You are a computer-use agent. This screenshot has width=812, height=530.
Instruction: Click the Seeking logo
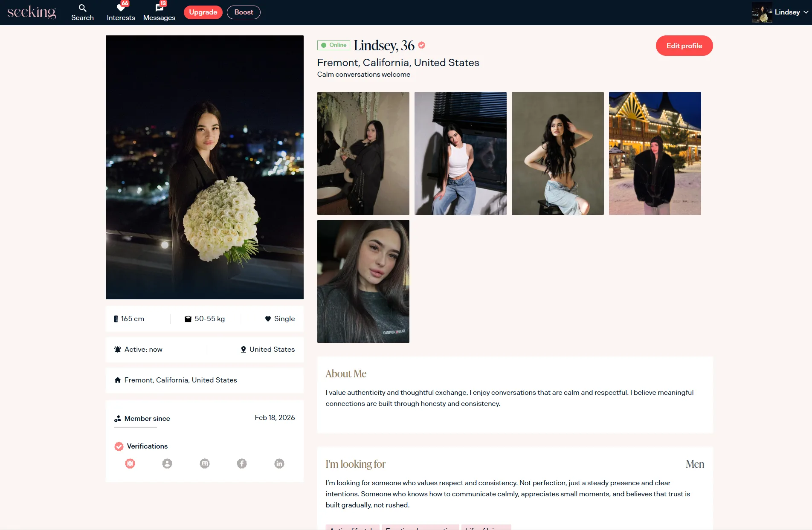pos(32,12)
